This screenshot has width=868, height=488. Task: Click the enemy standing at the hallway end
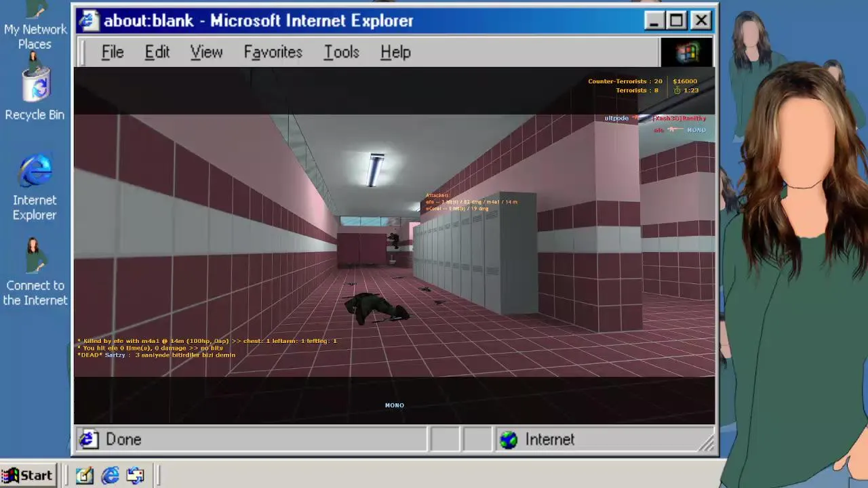393,242
